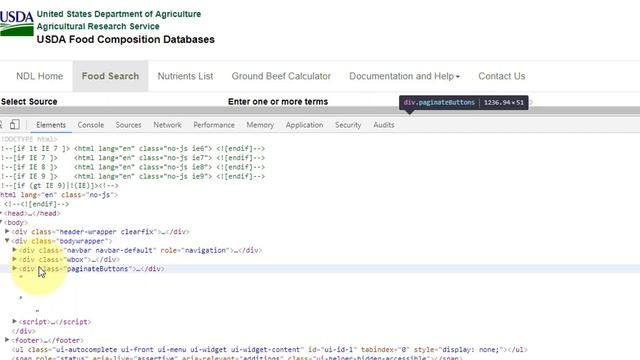Click the Select Source label

(29, 102)
